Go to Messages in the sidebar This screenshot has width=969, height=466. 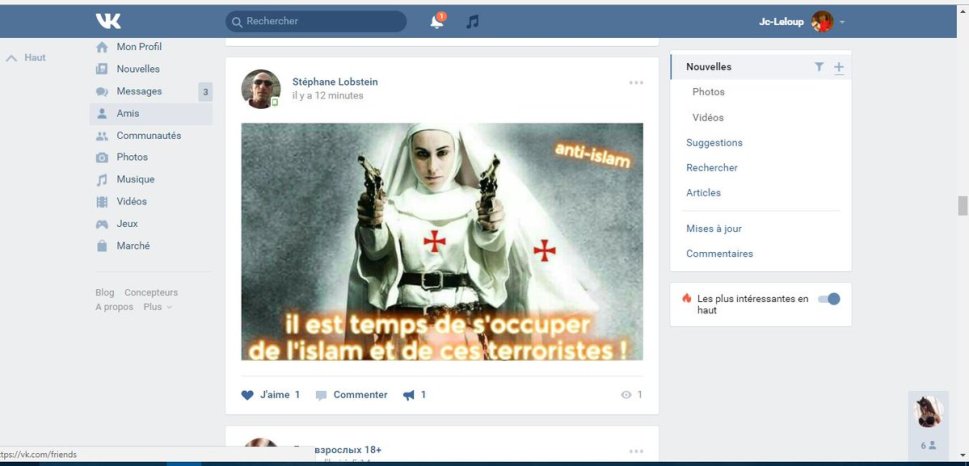tap(139, 91)
